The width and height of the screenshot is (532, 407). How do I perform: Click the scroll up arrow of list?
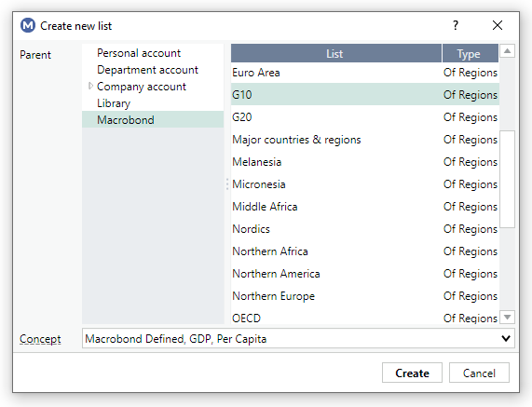507,51
